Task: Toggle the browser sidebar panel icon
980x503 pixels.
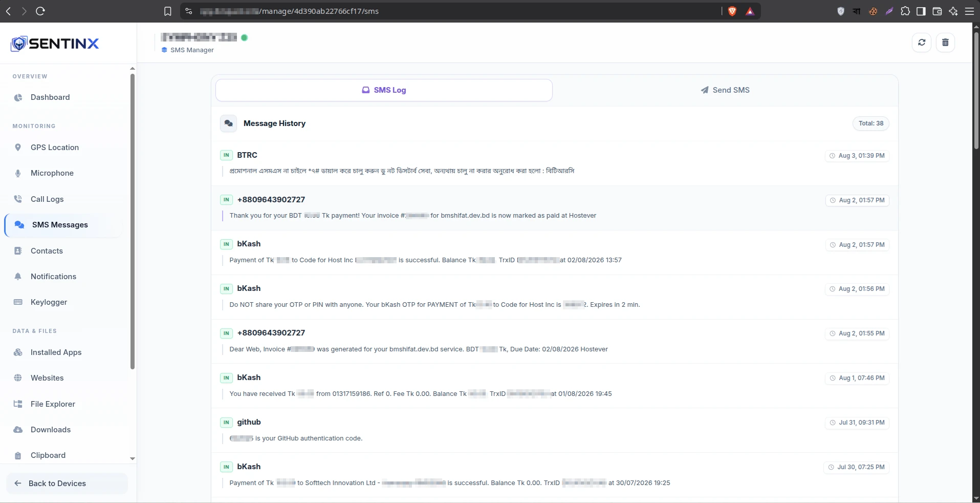Action: [921, 11]
